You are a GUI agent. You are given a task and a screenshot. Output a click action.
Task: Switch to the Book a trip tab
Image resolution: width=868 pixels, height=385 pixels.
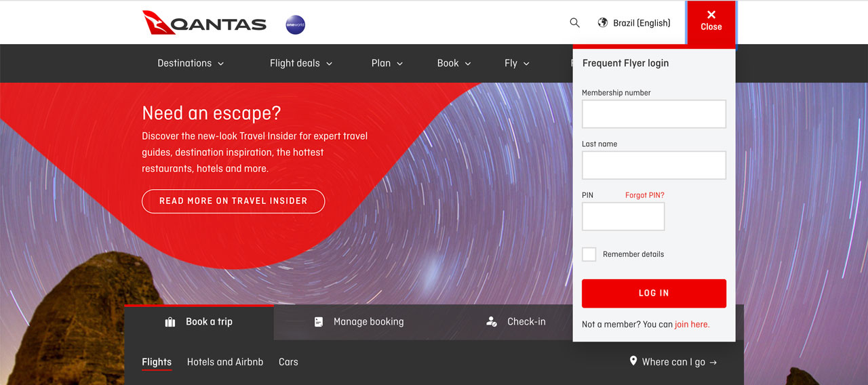199,322
